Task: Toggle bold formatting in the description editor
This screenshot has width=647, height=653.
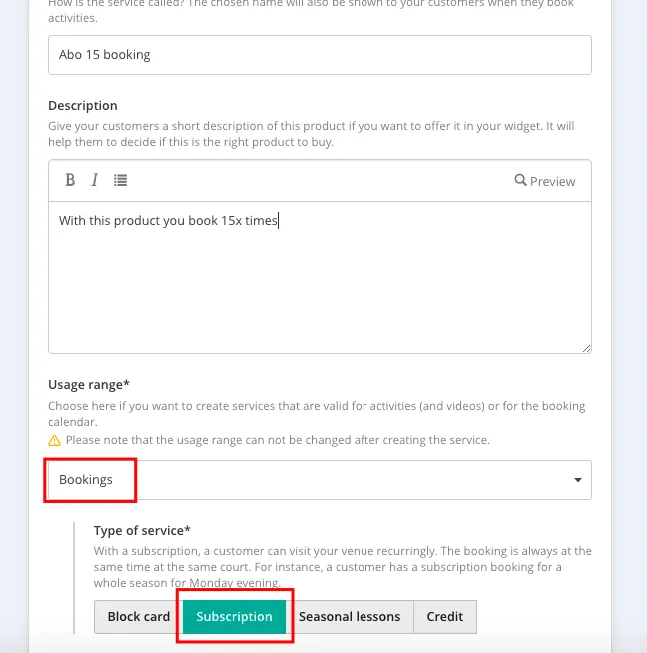Action: 70,181
